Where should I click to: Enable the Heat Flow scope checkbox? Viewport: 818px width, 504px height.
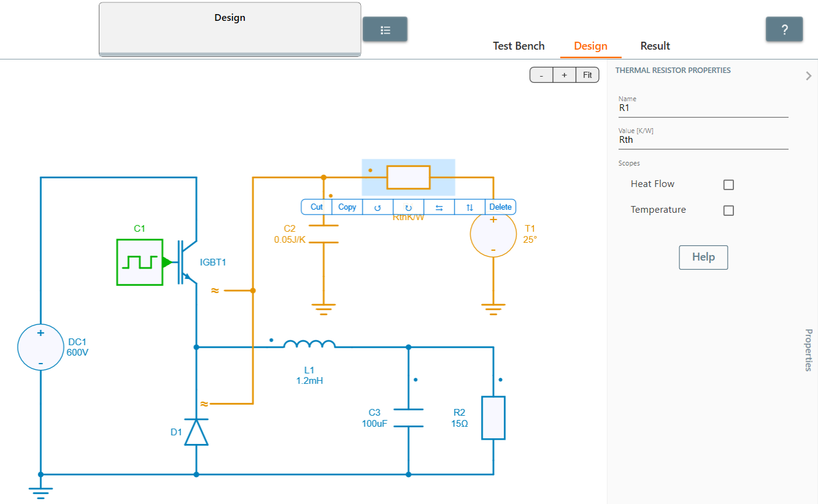click(728, 185)
